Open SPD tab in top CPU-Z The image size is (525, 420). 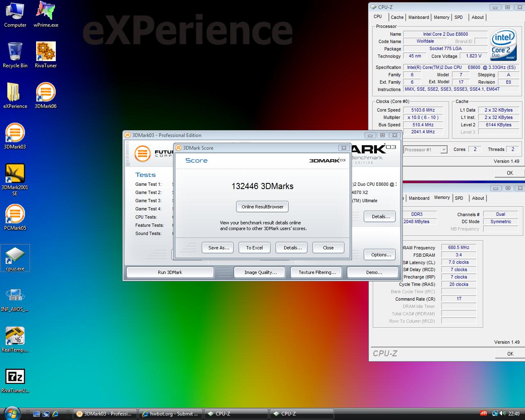459,17
